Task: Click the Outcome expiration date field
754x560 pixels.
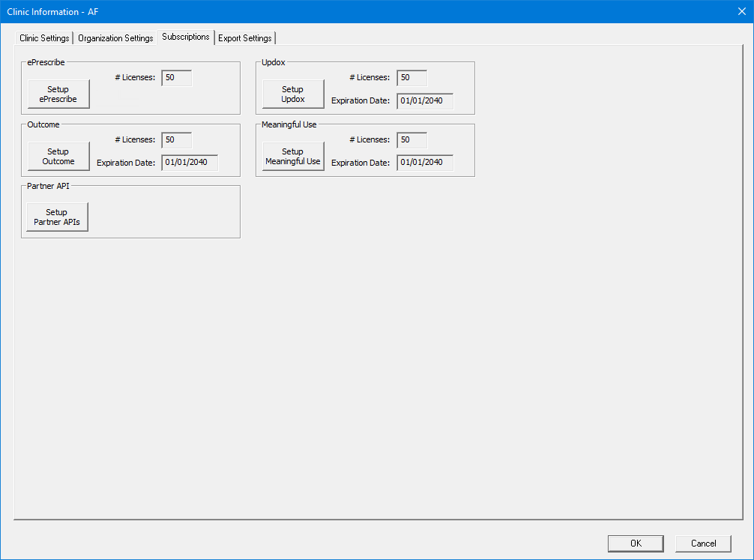Action: [189, 163]
